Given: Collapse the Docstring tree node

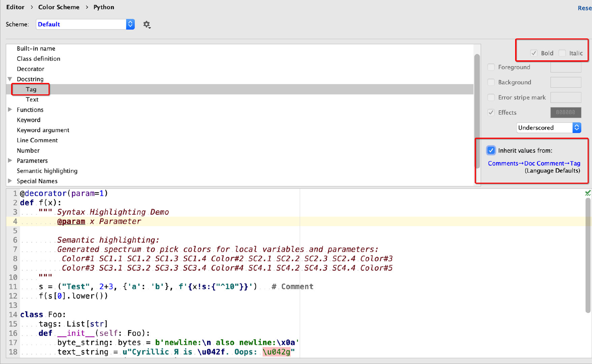Looking at the screenshot, I should [10, 79].
